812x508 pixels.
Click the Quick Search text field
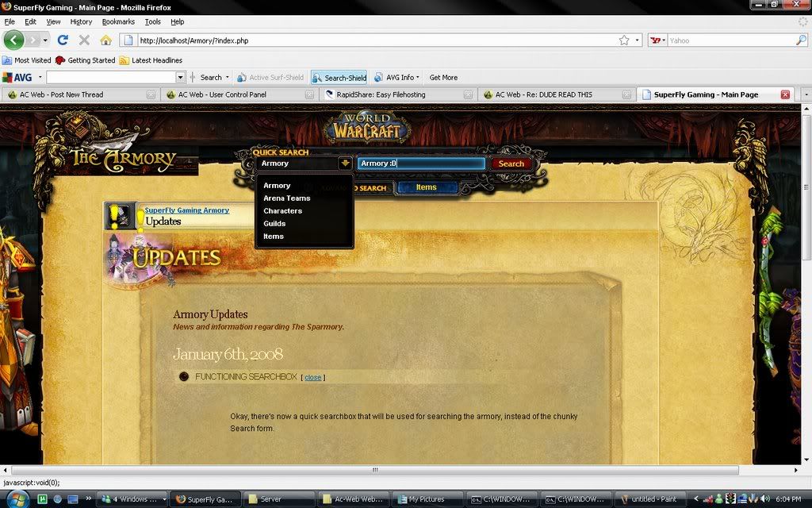pyautogui.click(x=421, y=164)
